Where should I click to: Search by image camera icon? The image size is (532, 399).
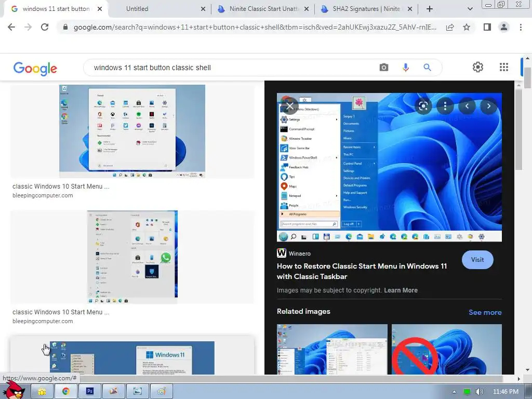pyautogui.click(x=384, y=68)
